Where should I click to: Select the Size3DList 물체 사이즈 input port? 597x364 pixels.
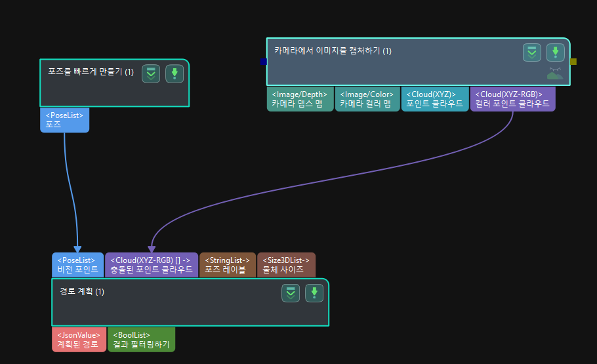pos(286,265)
